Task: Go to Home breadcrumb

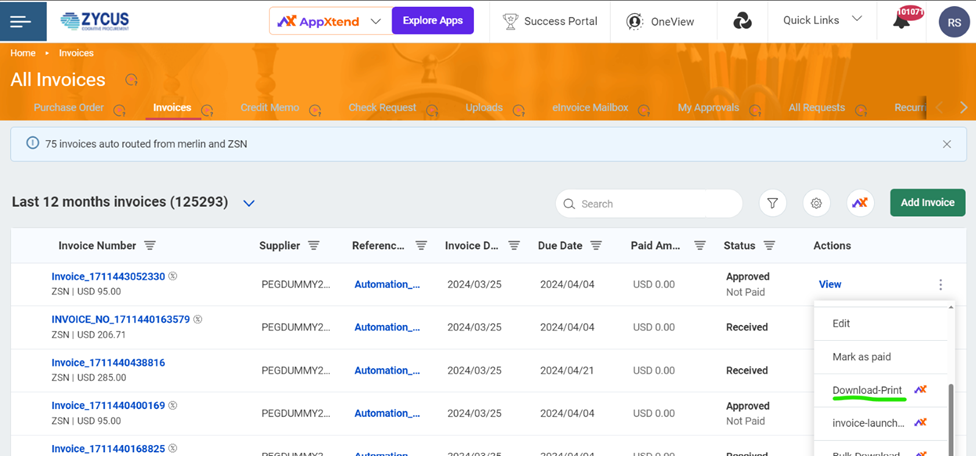Action: click(x=23, y=53)
